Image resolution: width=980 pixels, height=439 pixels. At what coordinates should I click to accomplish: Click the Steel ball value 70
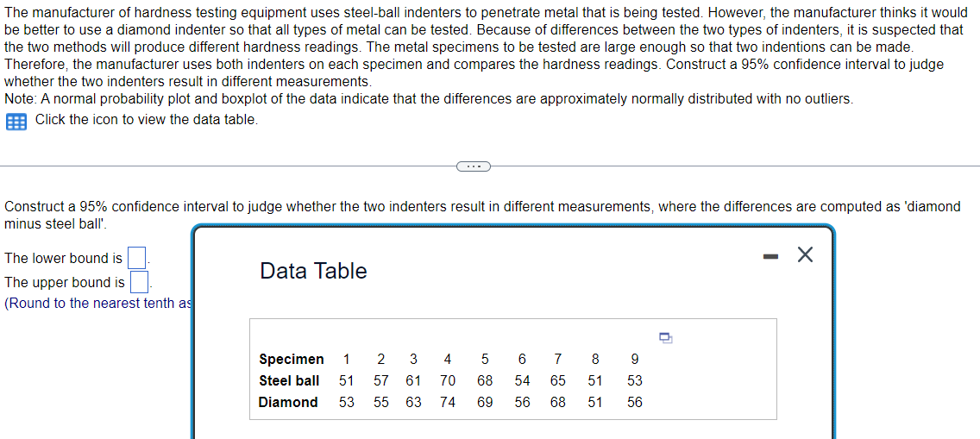pyautogui.click(x=448, y=380)
